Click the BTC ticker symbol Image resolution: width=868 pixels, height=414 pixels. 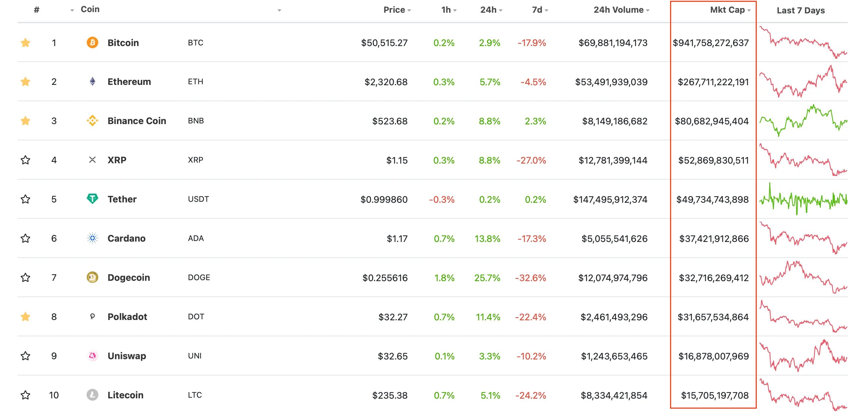[x=195, y=43]
